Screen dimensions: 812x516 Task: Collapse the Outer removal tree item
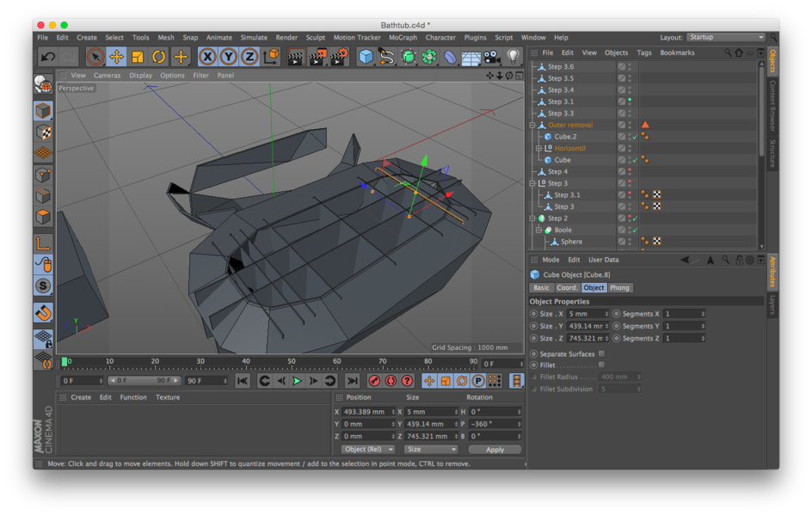click(x=532, y=126)
